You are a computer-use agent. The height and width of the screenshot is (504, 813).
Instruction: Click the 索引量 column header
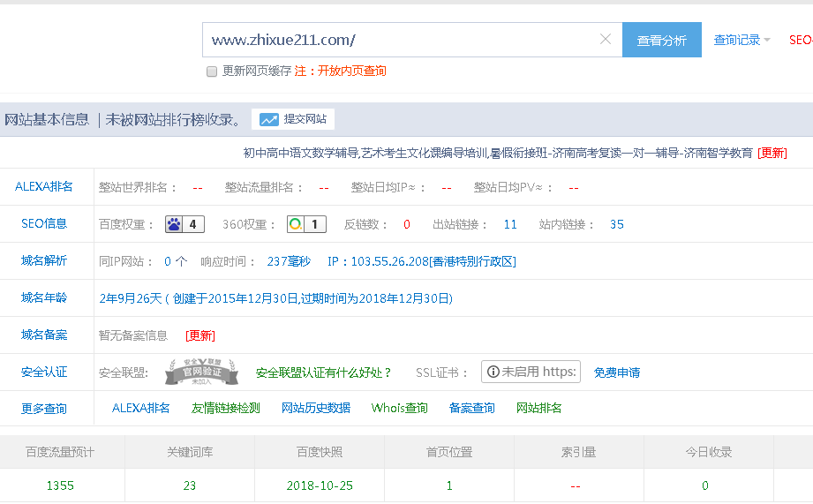tap(579, 452)
